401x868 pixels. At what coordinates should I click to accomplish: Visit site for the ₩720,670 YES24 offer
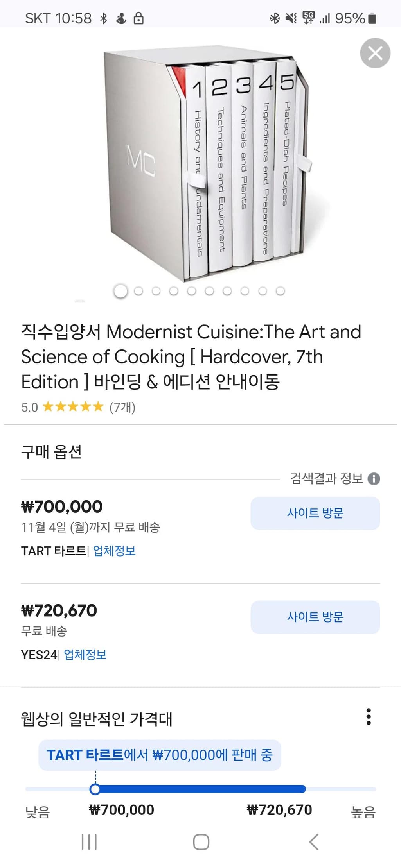coord(315,617)
